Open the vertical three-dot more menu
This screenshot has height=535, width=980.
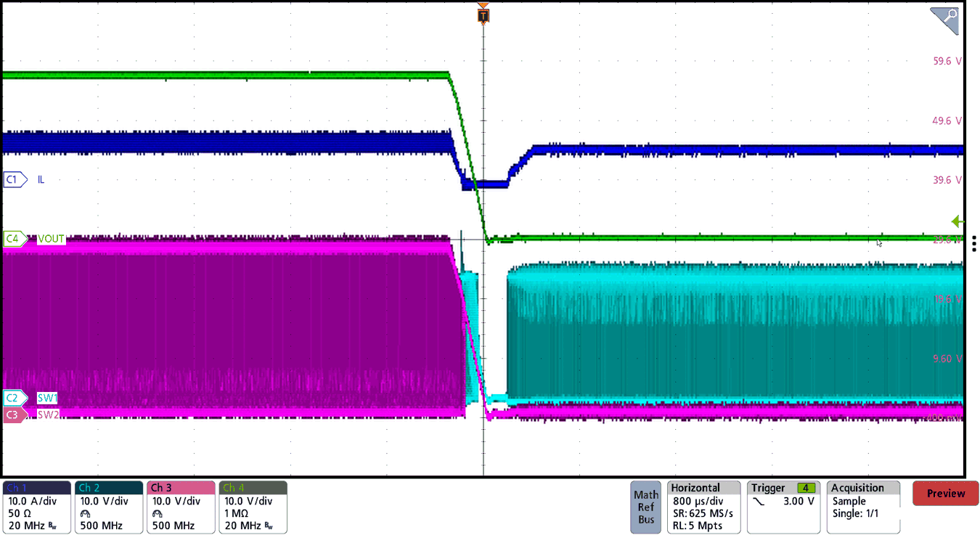click(975, 243)
